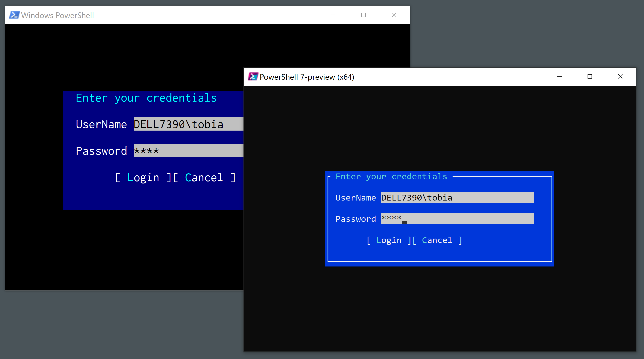Click the Windows PowerShell title bar icon
The width and height of the screenshot is (644, 359).
click(14, 15)
